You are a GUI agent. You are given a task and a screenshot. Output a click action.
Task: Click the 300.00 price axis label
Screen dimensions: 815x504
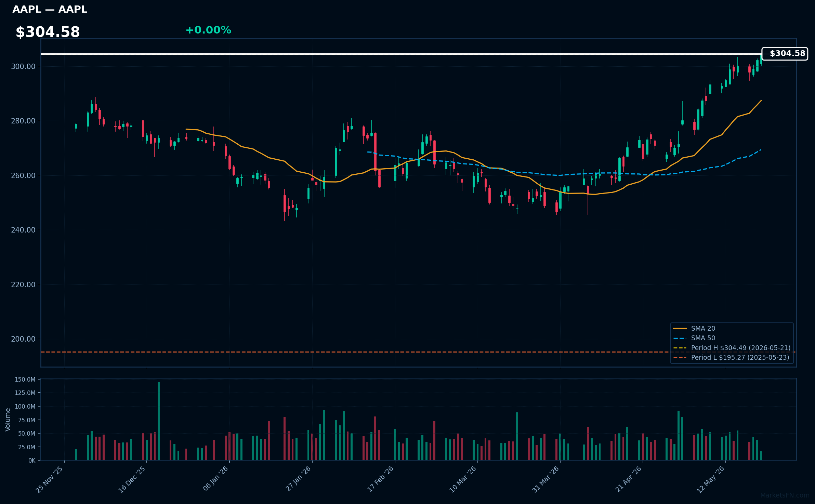[x=23, y=67]
